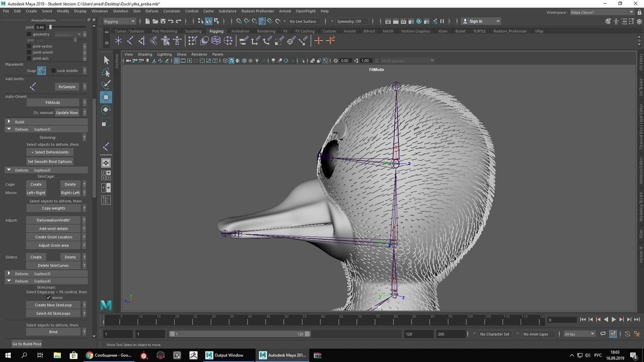This screenshot has width=644, height=362.
Task: Click the FitMode button
Action: point(53,103)
